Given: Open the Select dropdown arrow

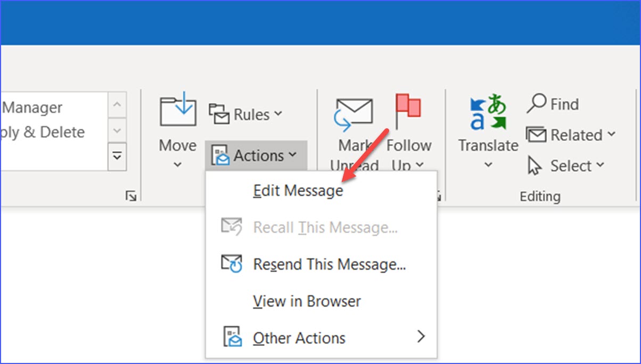Looking at the screenshot, I should tap(599, 166).
